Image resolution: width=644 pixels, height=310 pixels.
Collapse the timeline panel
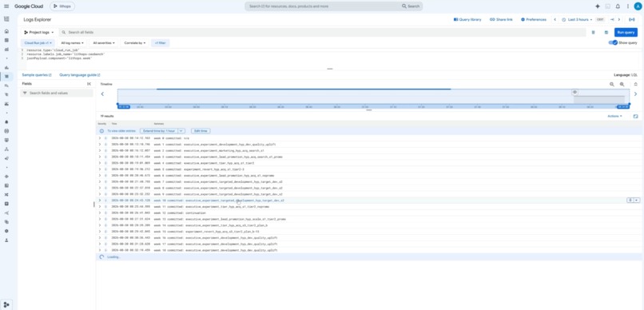coord(635,84)
